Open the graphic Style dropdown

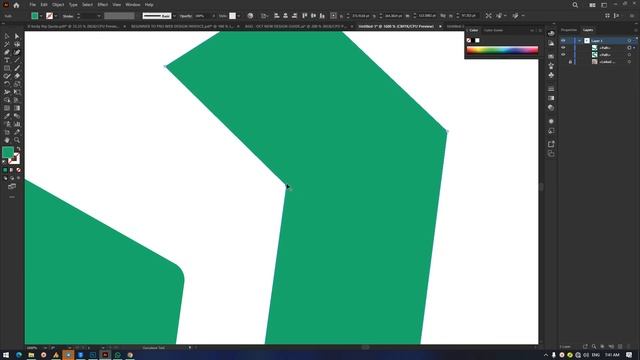[238, 16]
